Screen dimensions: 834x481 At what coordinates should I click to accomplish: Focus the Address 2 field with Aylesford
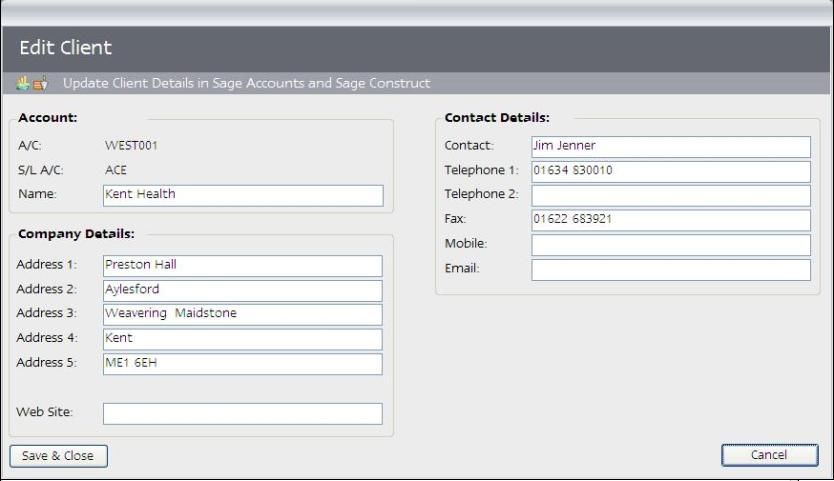[243, 290]
